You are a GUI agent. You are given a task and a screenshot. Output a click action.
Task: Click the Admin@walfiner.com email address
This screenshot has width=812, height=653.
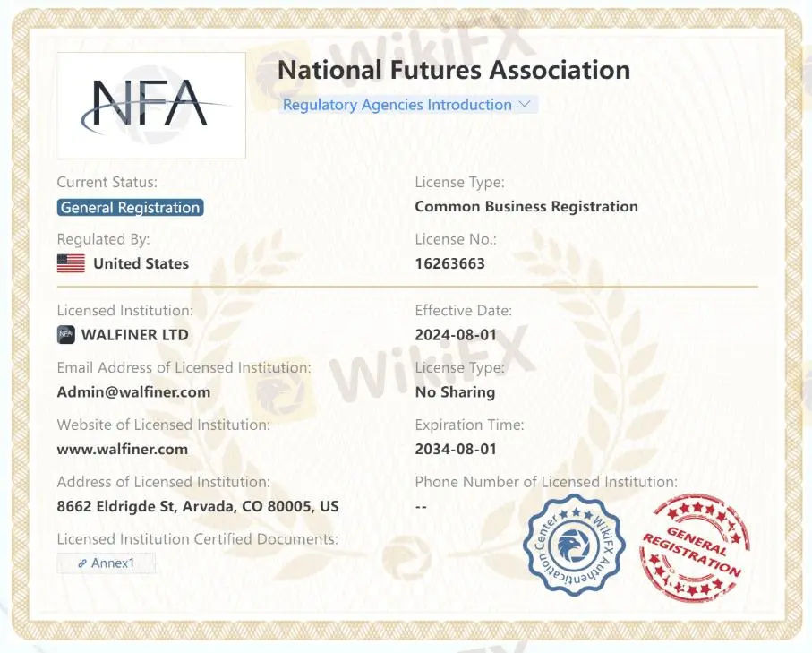133,391
